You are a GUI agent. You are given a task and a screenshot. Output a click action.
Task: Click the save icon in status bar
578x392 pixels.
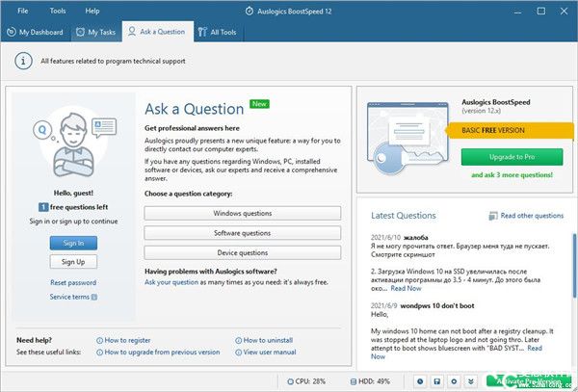coord(438,381)
